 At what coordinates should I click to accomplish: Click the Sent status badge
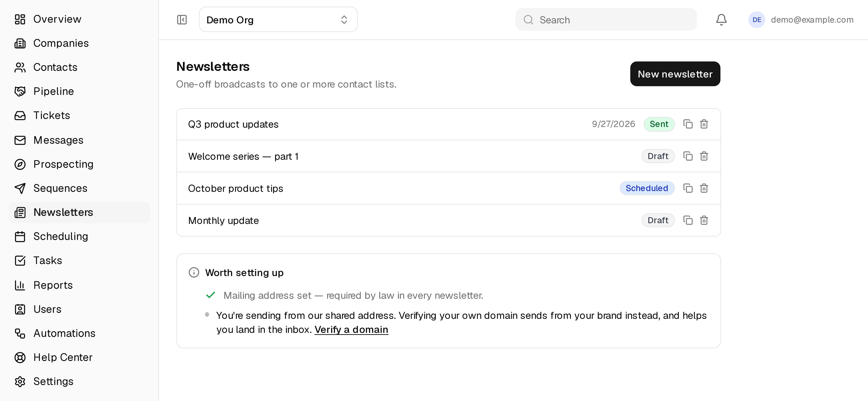[659, 124]
